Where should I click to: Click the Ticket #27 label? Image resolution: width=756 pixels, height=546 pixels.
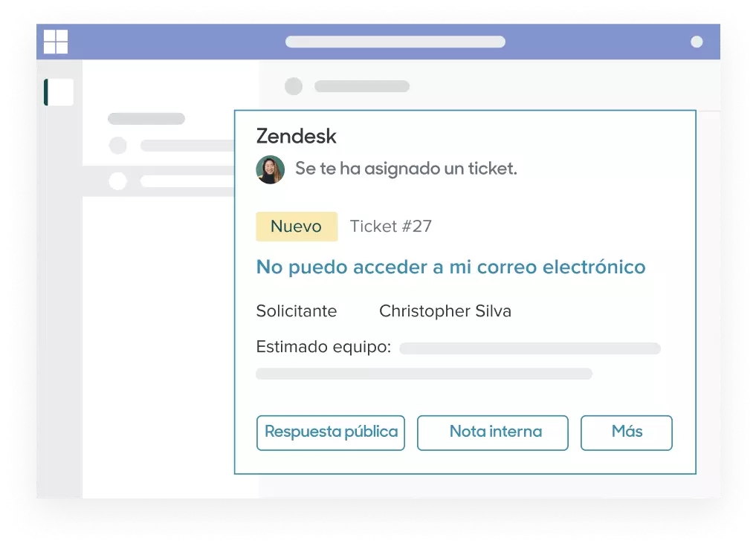[x=390, y=227]
